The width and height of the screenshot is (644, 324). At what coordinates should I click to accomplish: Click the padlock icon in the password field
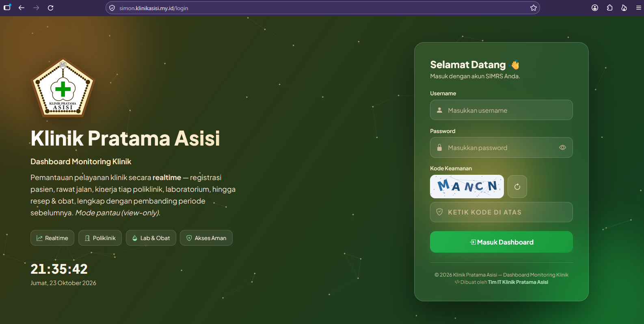(x=439, y=148)
